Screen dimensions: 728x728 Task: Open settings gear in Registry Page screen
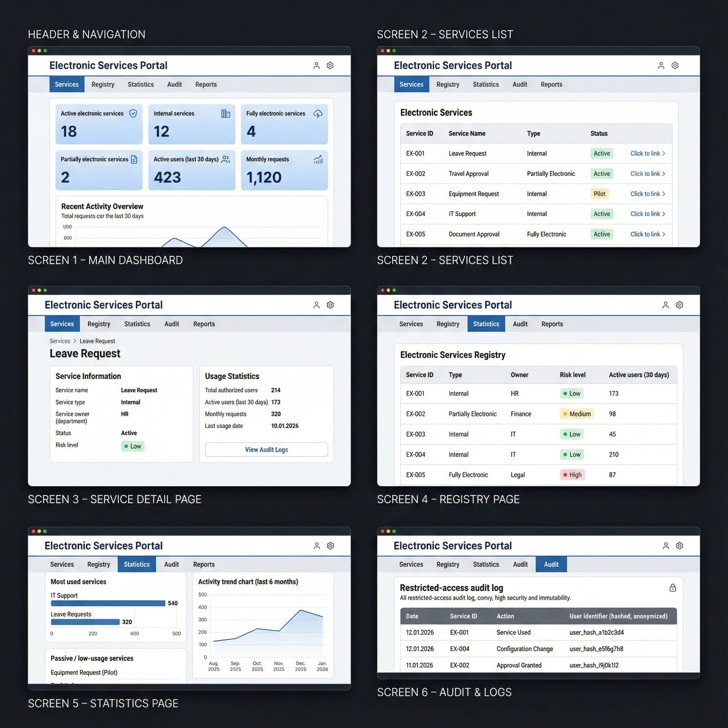tap(679, 305)
